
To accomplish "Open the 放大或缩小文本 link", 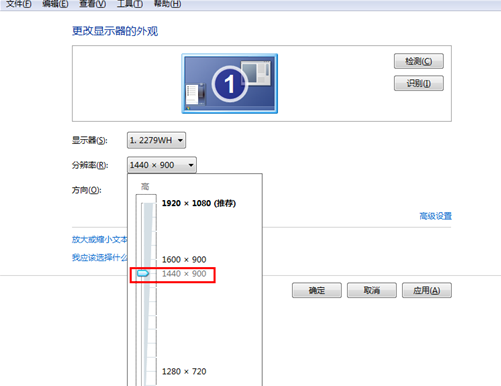I will pos(100,239).
